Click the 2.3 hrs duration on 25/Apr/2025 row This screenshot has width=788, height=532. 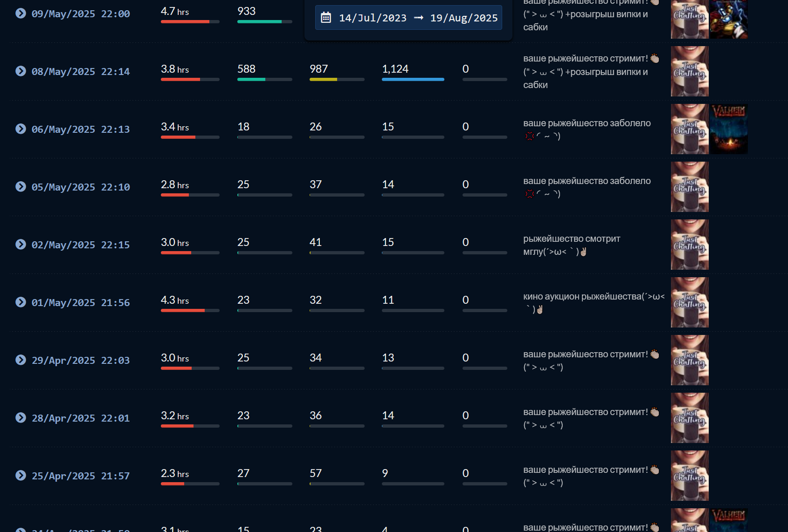[x=175, y=473]
